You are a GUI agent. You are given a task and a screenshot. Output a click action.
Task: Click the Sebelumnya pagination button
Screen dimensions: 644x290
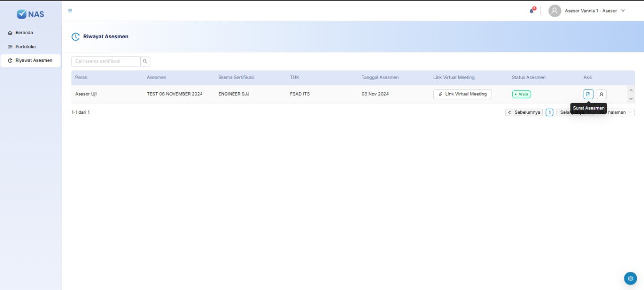524,112
